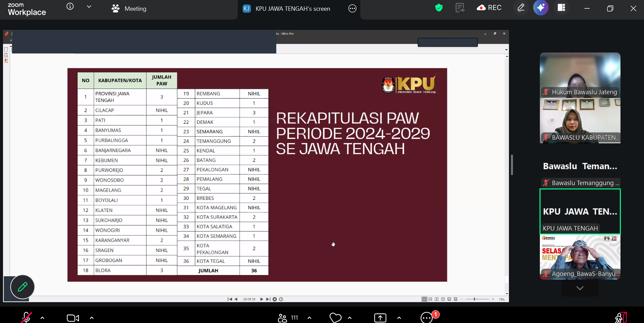This screenshot has width=644, height=323.
Task: Open the meeting transcript notes icon
Action: [x=460, y=8]
